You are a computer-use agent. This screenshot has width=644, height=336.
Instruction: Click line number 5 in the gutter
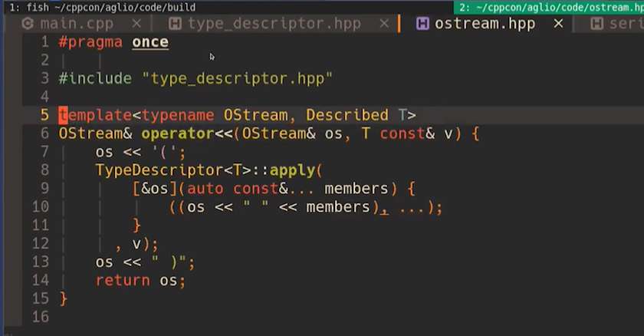coord(44,115)
